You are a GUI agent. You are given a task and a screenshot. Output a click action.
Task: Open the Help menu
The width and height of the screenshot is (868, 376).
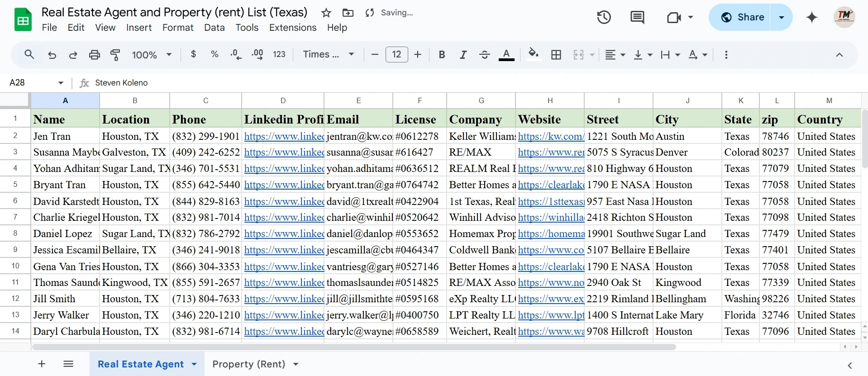coord(337,28)
